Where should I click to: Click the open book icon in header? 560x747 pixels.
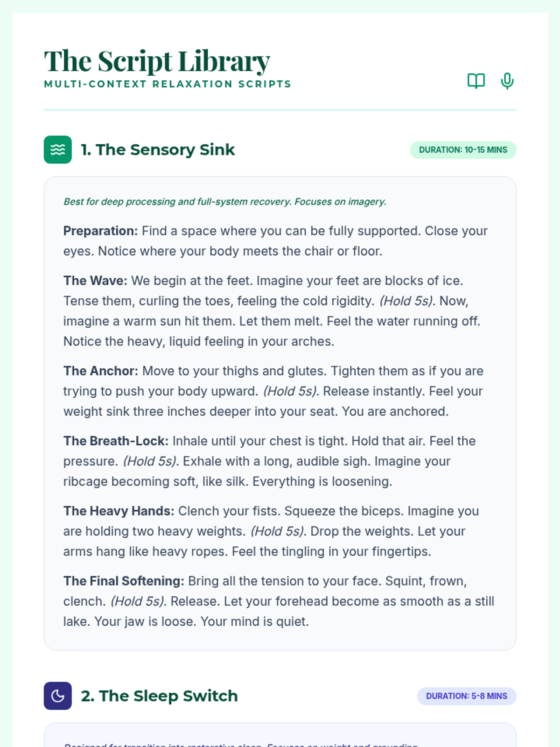click(x=476, y=81)
